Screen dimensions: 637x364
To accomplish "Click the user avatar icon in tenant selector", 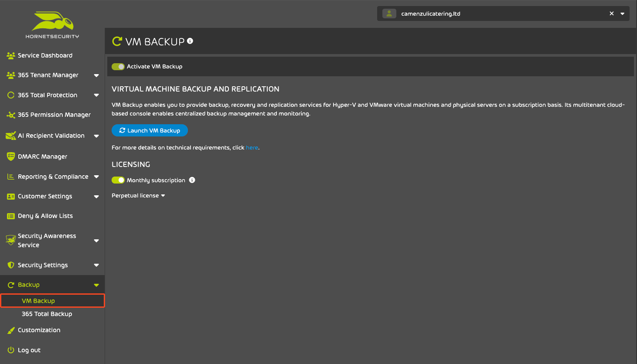I will (389, 14).
